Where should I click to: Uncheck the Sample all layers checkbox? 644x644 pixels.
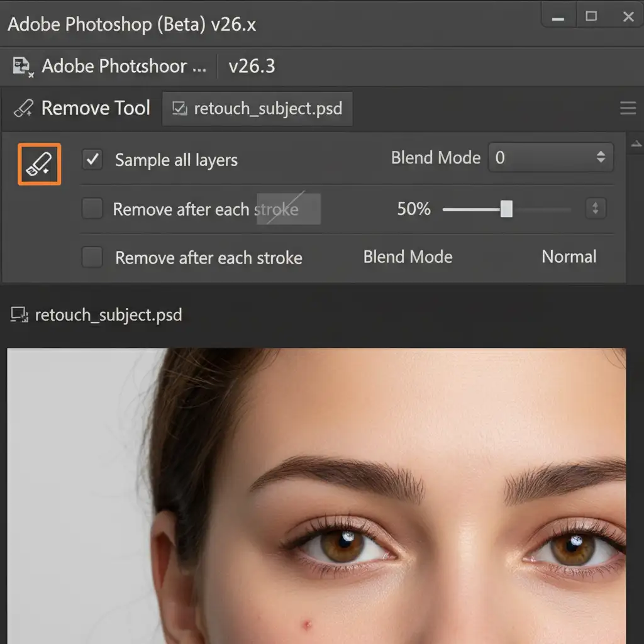(x=92, y=160)
